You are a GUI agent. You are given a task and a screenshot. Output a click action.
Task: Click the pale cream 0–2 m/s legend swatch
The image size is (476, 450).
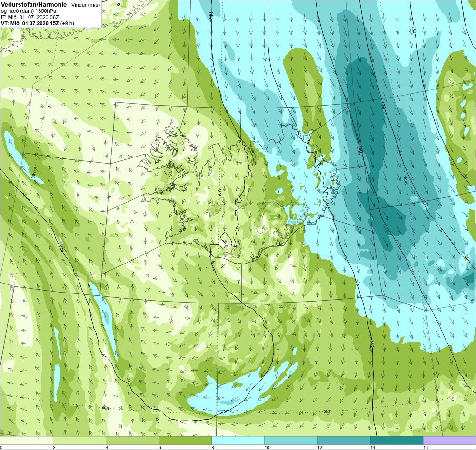click(27, 440)
